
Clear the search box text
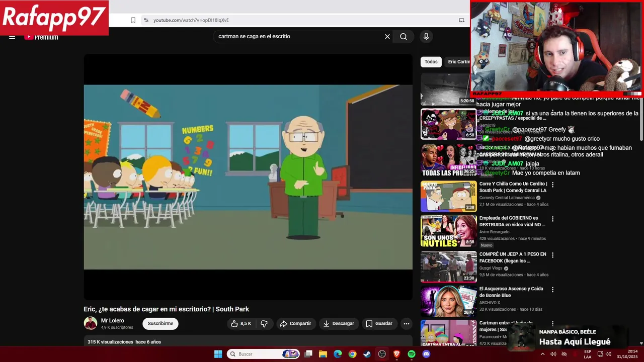387,36
